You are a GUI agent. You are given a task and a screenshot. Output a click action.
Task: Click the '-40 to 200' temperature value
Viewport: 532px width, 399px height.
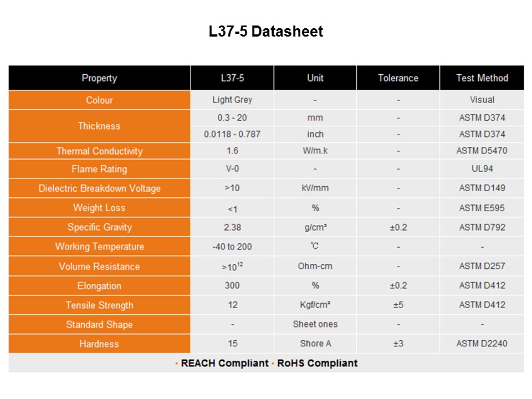(232, 247)
